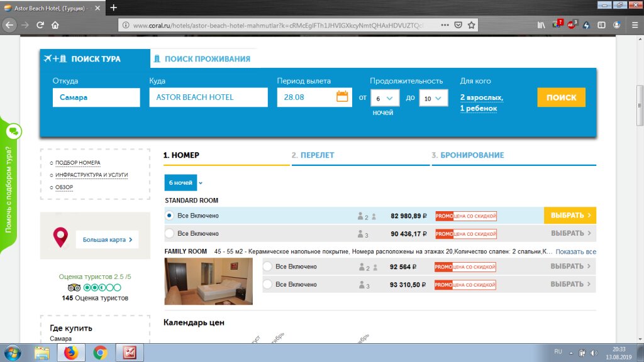Open the minimum nights dropdown showing 6
This screenshot has width=644, height=362.
pyautogui.click(x=384, y=99)
